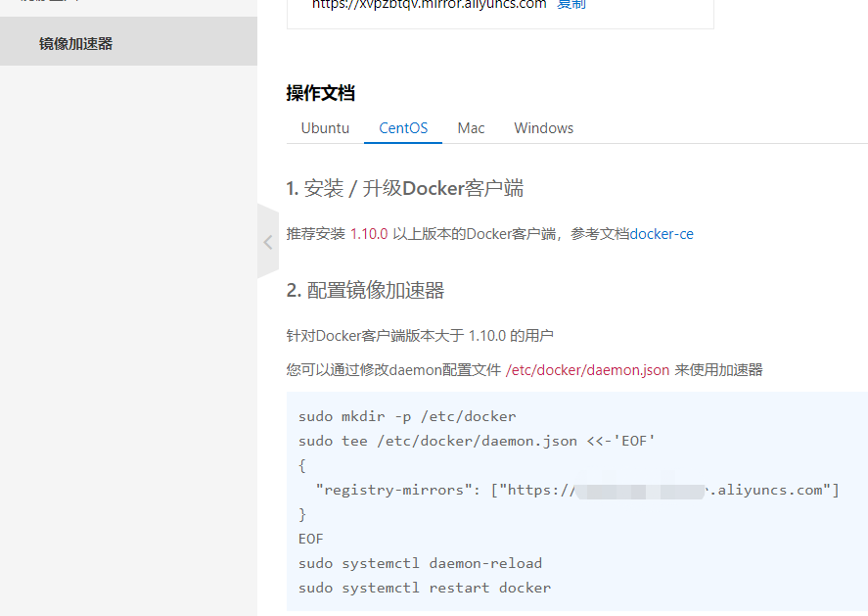Click the 配置镜像加速器 heading

[365, 290]
